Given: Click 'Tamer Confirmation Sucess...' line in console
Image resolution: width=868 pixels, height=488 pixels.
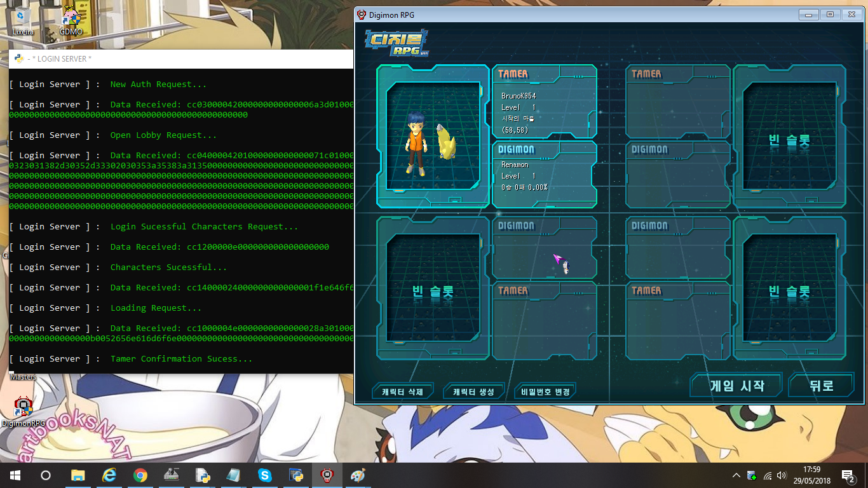Looking at the screenshot, I should click(182, 359).
